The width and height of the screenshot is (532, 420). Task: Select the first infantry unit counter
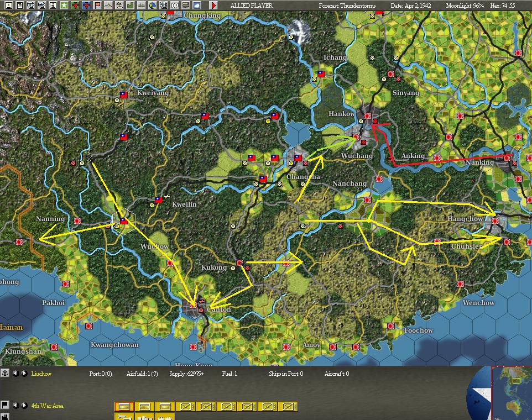186,406
